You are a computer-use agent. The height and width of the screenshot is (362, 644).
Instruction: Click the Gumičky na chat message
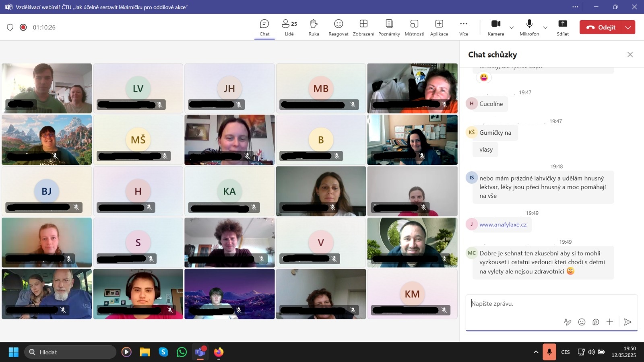pyautogui.click(x=495, y=133)
